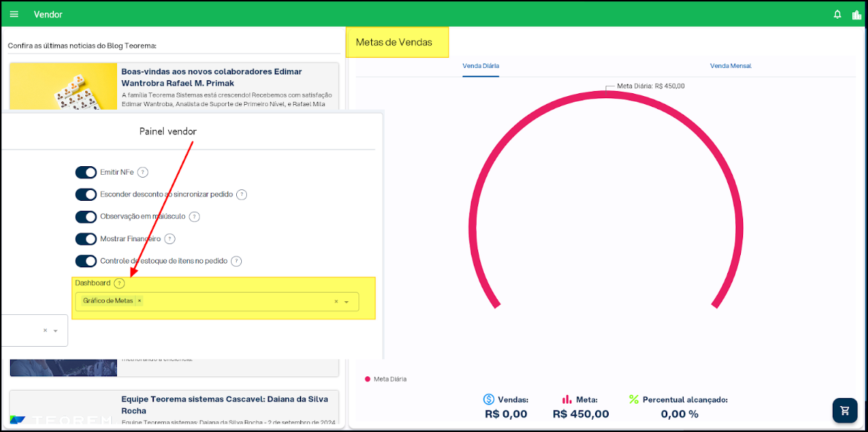Toggle the Emitir NFe switch
This screenshot has width=868, height=432.
(86, 172)
